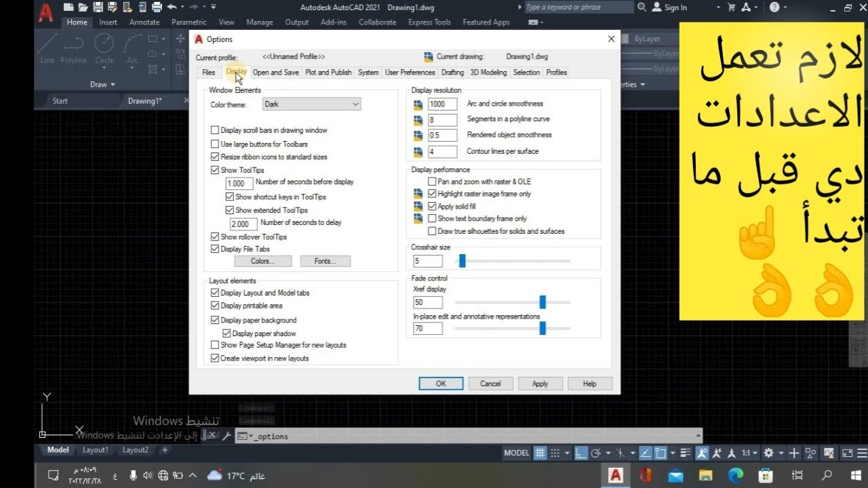This screenshot has height=488, width=868.
Task: Switch to the Files tab in Options
Action: 208,73
